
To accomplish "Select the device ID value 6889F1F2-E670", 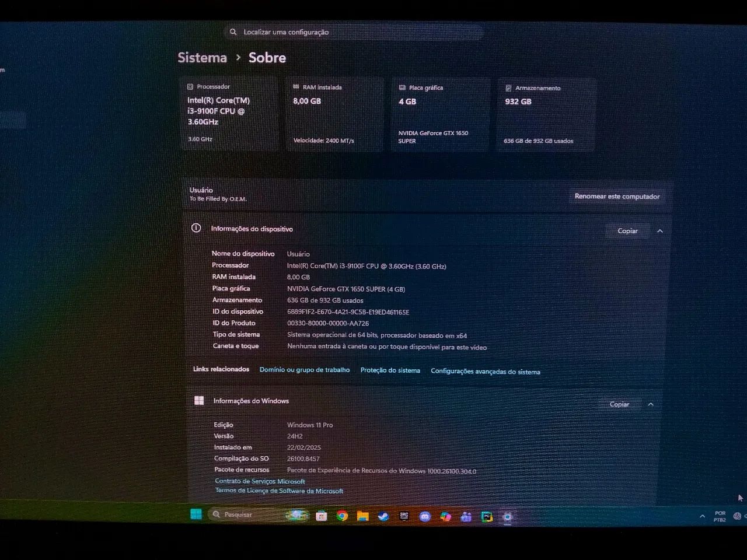I will [x=348, y=312].
